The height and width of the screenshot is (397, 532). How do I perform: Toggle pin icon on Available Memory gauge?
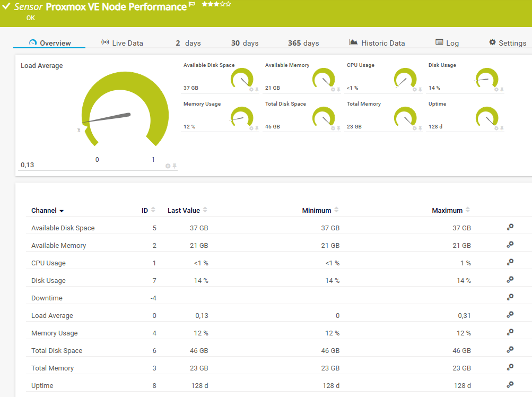point(338,89)
